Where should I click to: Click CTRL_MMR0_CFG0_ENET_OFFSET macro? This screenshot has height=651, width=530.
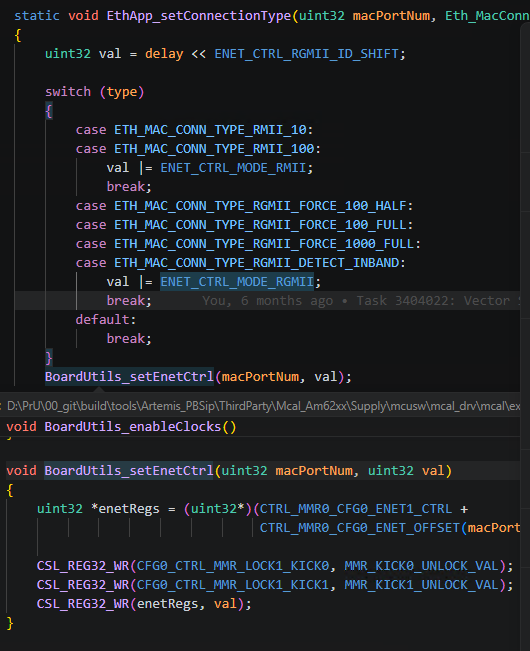tap(360, 528)
